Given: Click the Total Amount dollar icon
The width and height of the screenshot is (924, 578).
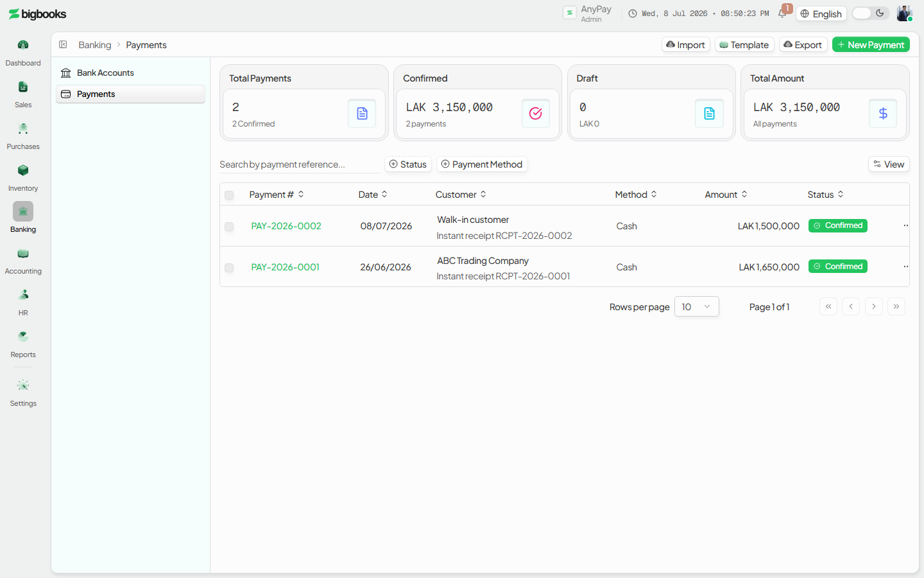Looking at the screenshot, I should [883, 114].
